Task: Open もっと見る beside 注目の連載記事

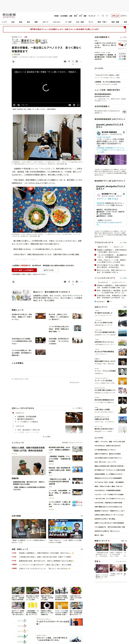Action: click(x=123, y=37)
